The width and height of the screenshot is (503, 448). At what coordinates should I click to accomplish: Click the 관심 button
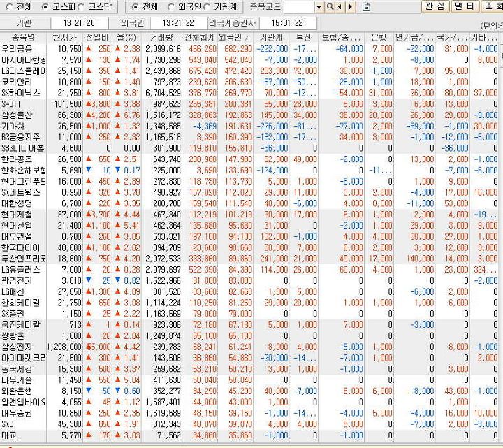[x=435, y=6]
